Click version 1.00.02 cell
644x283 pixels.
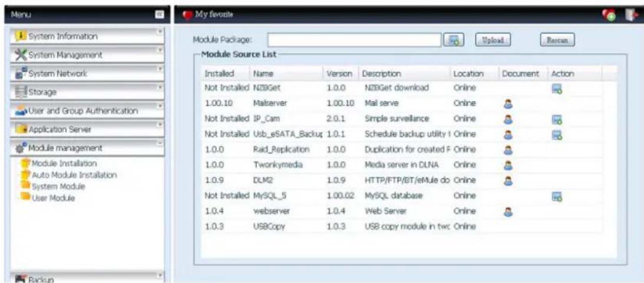click(341, 196)
